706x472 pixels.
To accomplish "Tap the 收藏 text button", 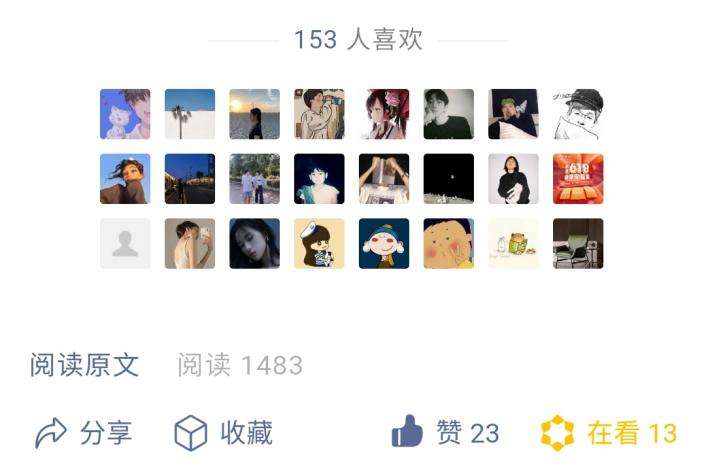I will pos(246,433).
